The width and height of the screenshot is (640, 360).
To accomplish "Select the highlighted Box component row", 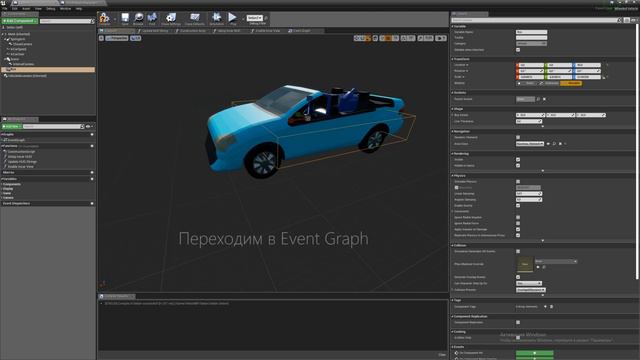I will (48, 69).
